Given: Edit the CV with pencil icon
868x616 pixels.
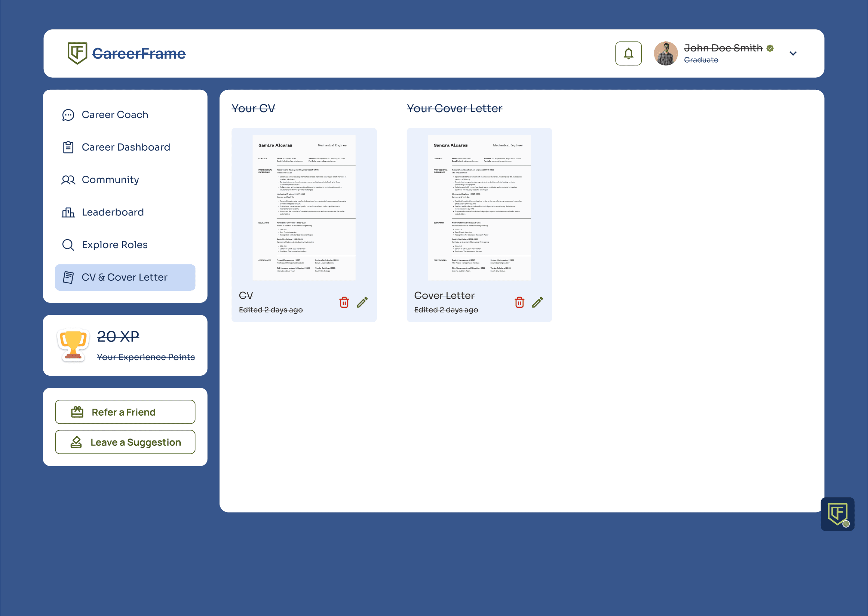Looking at the screenshot, I should (x=362, y=302).
